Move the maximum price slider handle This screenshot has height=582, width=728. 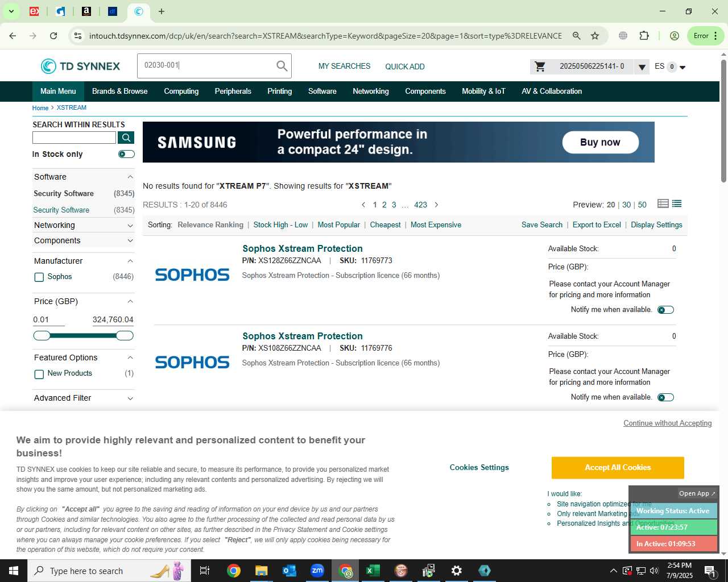click(x=125, y=336)
